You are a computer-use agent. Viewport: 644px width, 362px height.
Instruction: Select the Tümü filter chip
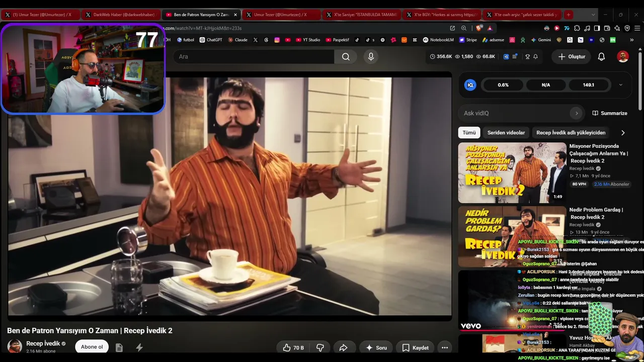point(469,133)
